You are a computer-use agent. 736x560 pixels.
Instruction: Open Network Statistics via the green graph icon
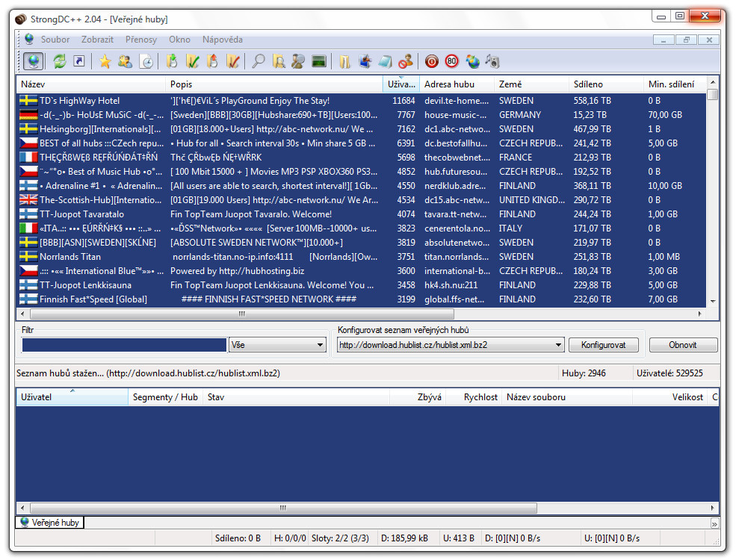[x=319, y=61]
